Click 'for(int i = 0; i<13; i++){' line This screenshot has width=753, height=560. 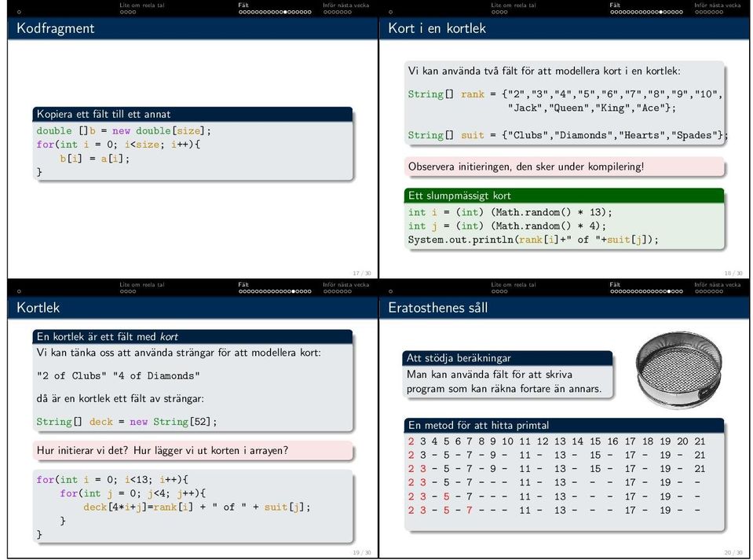click(x=112, y=480)
